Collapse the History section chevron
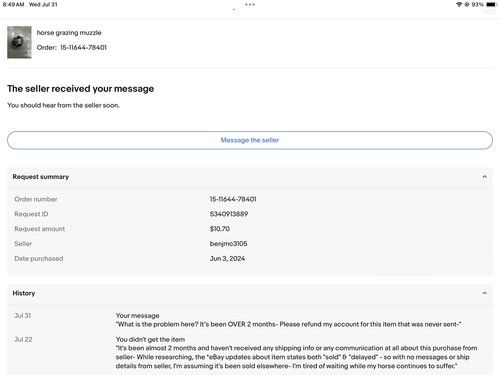500x375 pixels. [x=484, y=293]
